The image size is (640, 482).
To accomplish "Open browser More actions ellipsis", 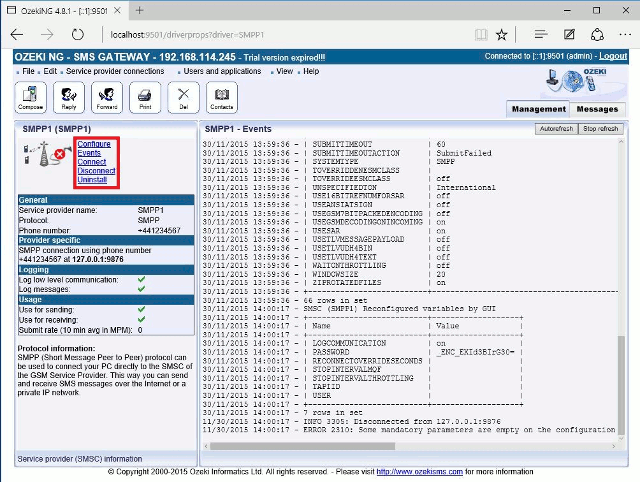I will click(625, 35).
